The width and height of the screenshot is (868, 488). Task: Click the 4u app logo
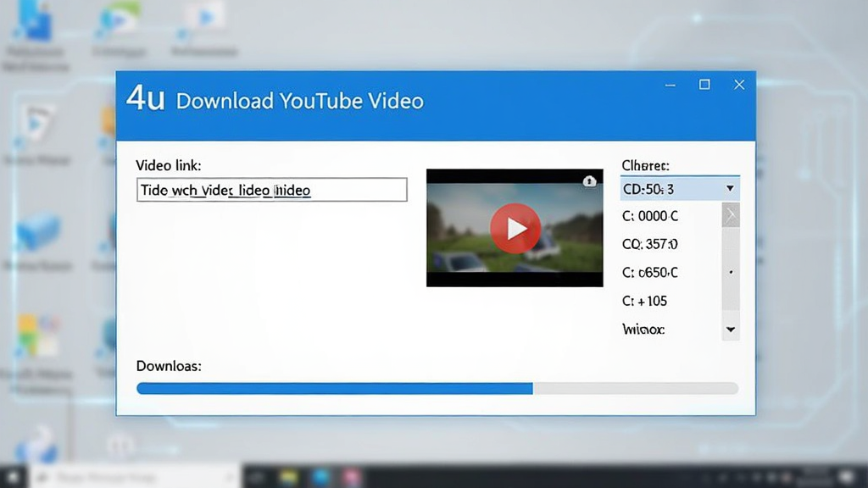[x=145, y=98]
